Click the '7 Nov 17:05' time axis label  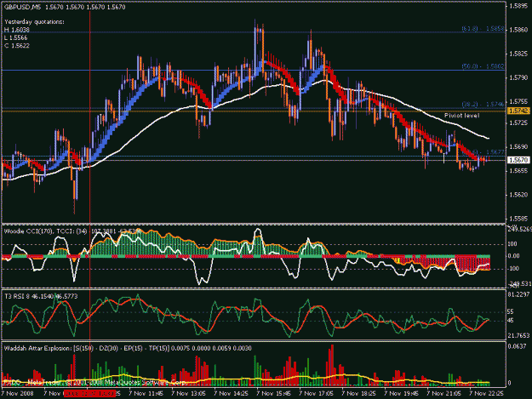[x=316, y=393]
